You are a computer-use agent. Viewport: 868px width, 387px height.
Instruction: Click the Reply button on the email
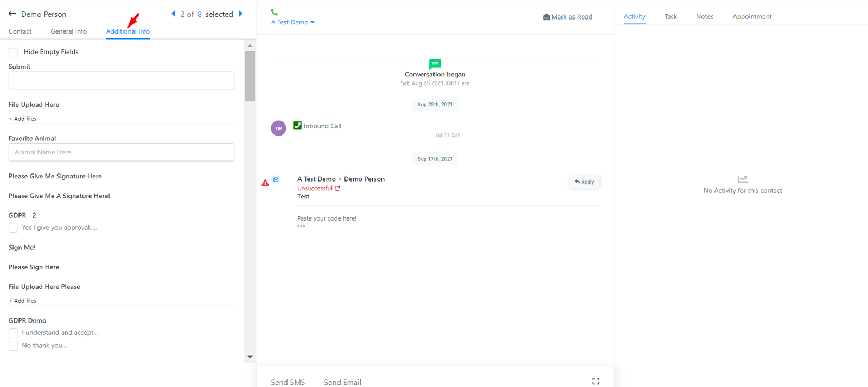(584, 182)
